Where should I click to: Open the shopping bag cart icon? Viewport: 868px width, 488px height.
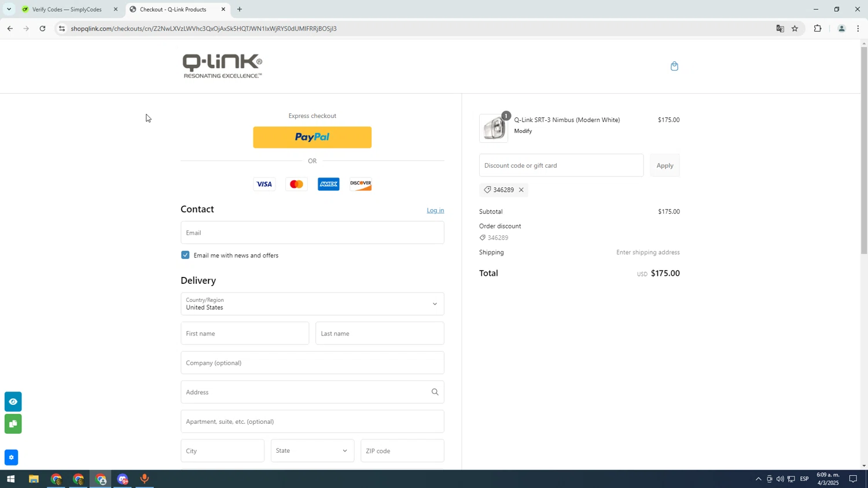pos(674,66)
